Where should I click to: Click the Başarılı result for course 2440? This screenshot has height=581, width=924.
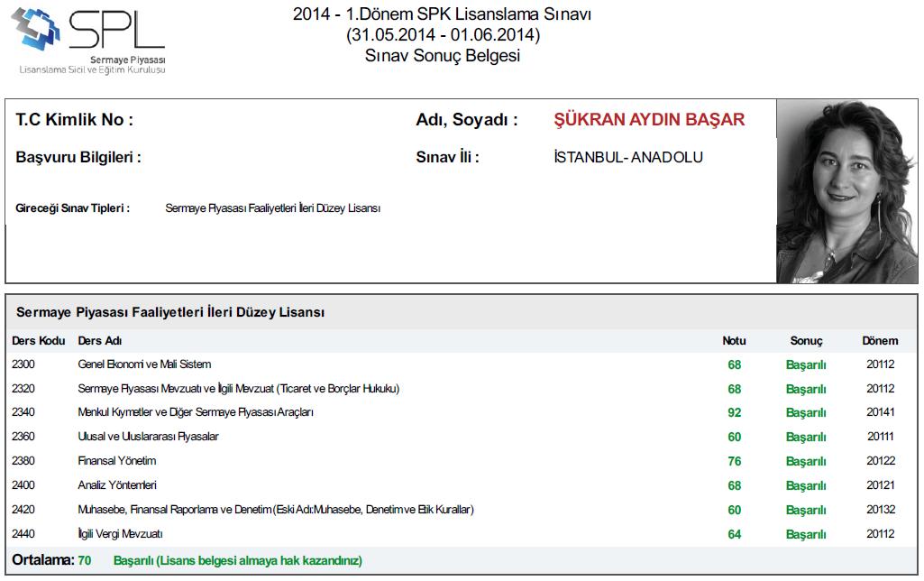[806, 534]
